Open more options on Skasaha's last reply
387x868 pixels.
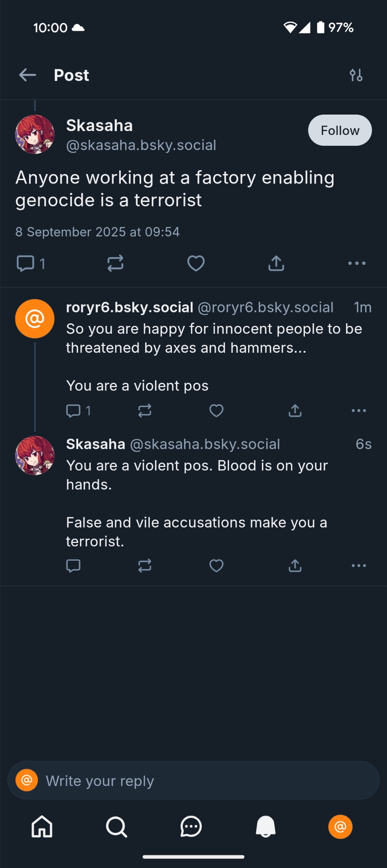coord(359,566)
